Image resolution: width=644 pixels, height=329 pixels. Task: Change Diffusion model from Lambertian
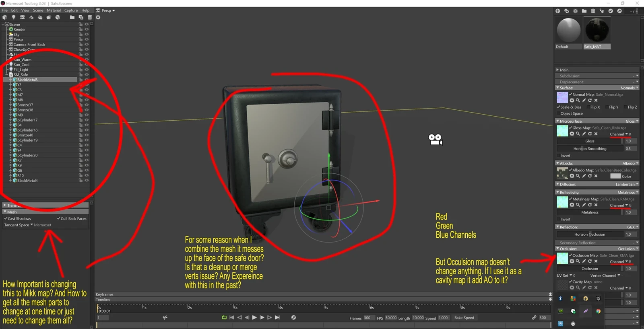click(x=627, y=185)
